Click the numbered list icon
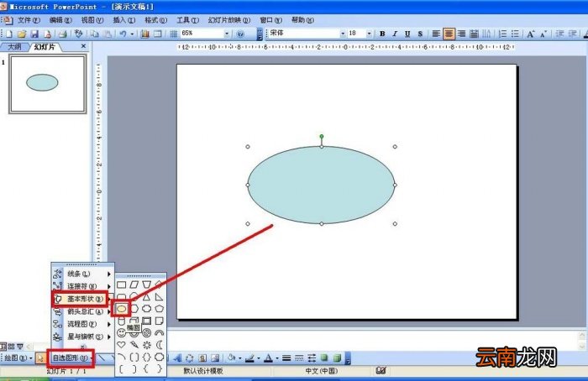Screen dimensions: 588x381 point(502,34)
